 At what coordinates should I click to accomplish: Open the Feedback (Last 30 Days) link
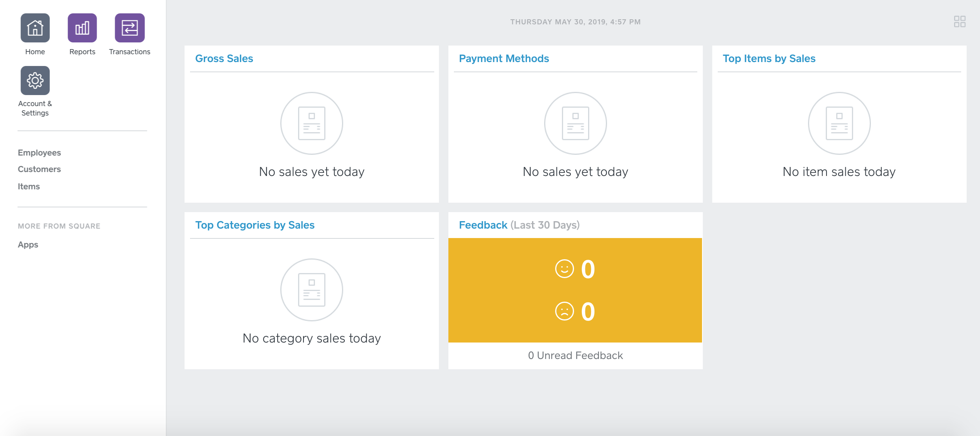(483, 225)
